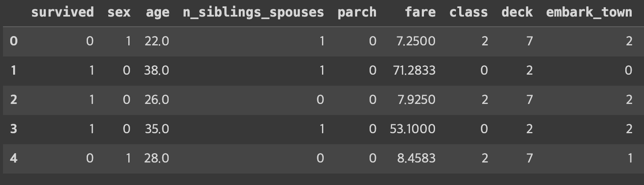Click row index 2 label
Screen dimensions: 644x185
click(14, 100)
